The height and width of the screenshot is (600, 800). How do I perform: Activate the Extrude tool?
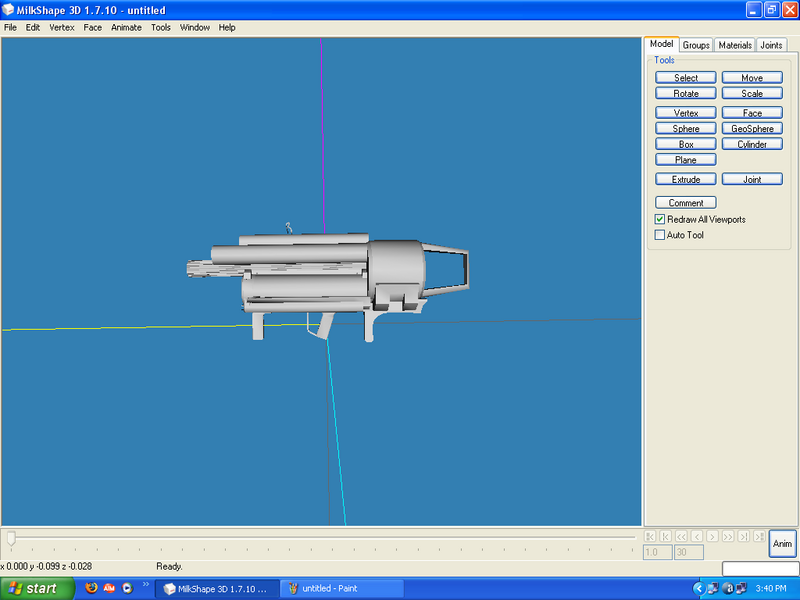point(686,179)
